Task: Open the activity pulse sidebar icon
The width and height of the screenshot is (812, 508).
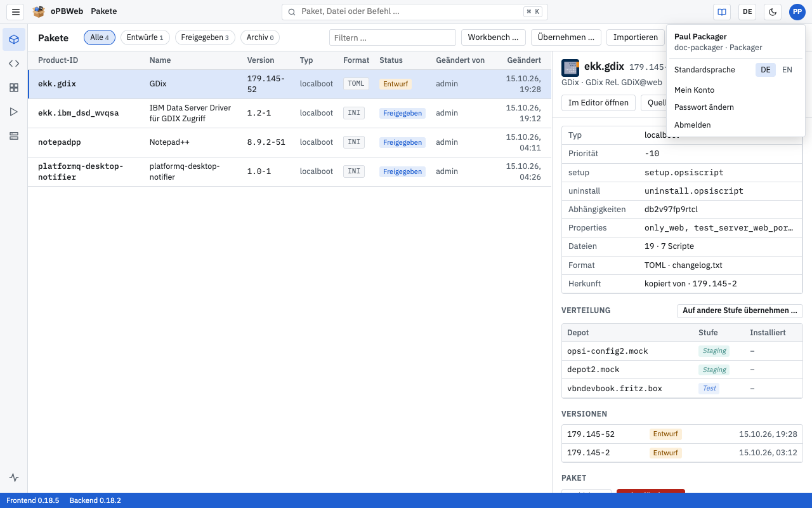Action: click(x=14, y=478)
